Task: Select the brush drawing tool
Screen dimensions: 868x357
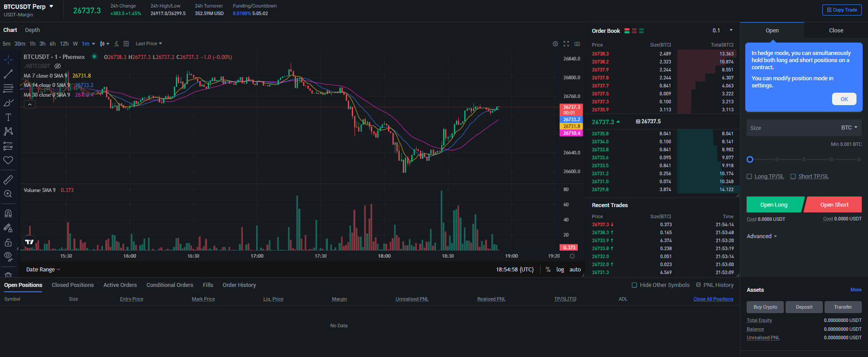Action: 8,103
